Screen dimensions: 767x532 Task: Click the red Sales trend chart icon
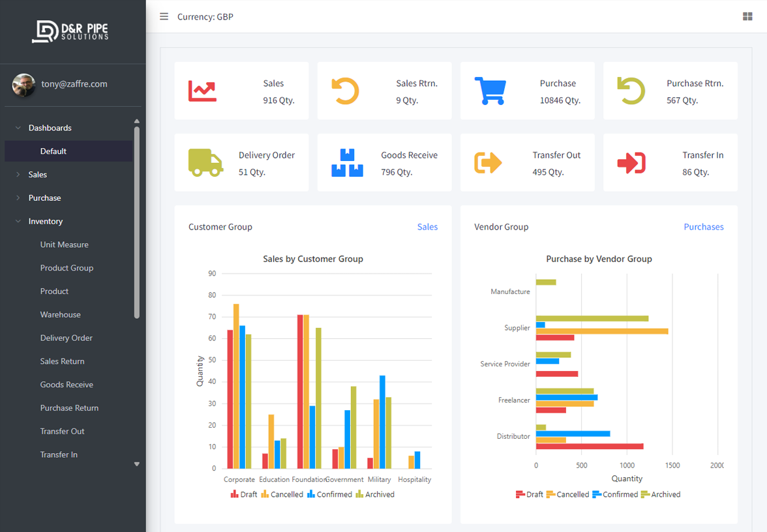click(202, 91)
